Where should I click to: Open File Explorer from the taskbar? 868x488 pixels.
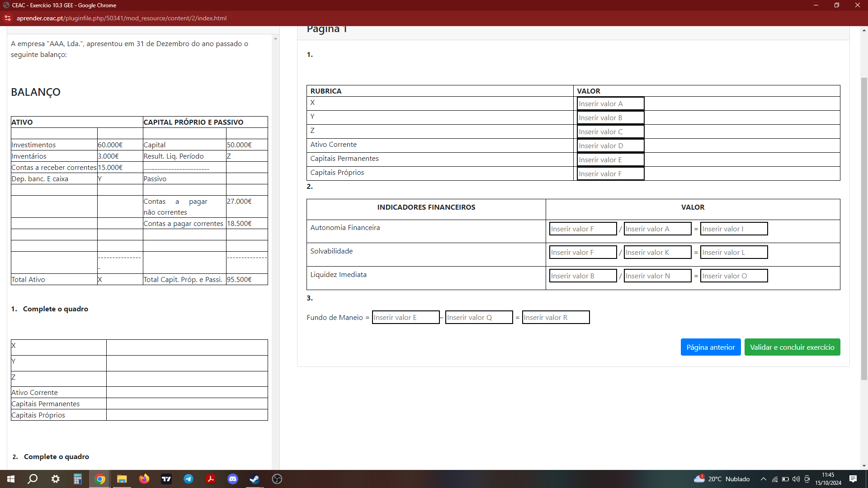point(122,479)
